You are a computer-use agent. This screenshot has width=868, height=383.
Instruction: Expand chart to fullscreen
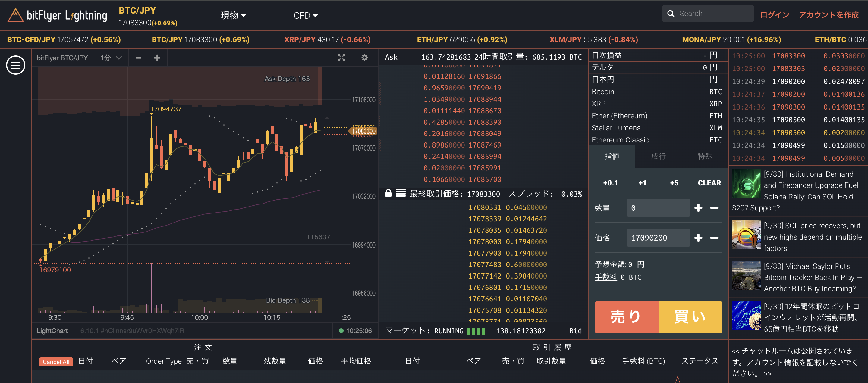point(341,58)
